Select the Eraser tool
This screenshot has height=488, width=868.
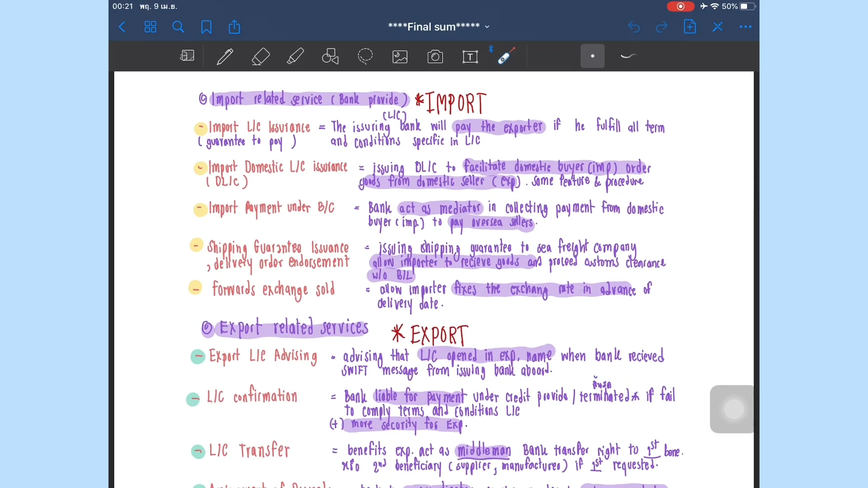(260, 56)
